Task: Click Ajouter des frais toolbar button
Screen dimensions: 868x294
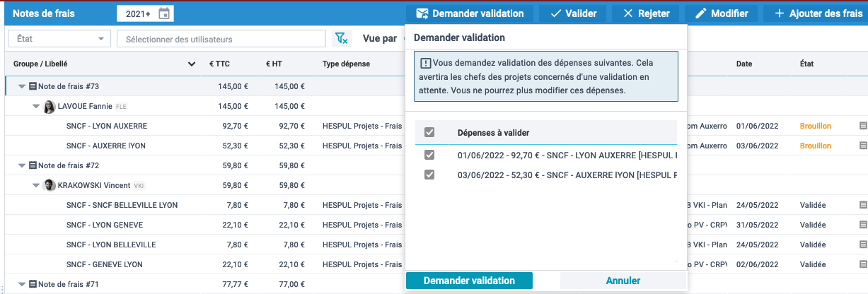Action: tap(817, 13)
